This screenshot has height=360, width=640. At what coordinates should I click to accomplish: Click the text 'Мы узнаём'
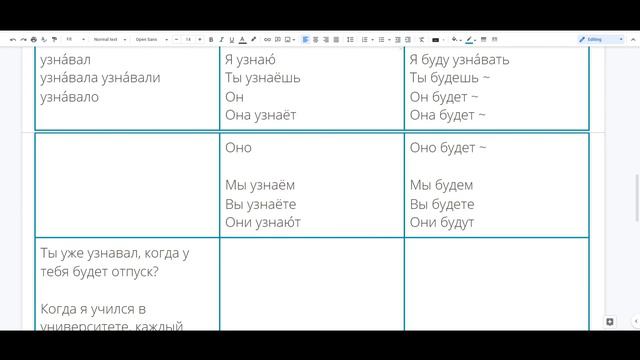pos(260,185)
